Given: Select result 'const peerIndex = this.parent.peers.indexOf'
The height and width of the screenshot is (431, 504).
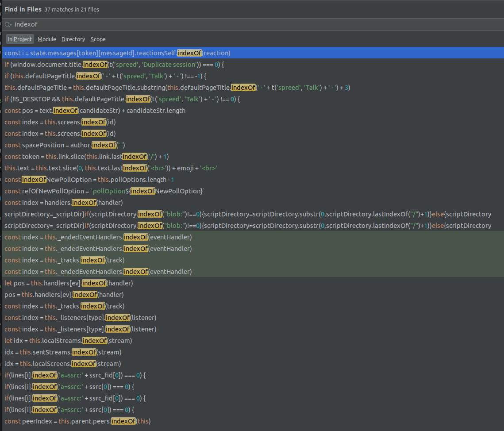Looking at the screenshot, I should [x=253, y=421].
